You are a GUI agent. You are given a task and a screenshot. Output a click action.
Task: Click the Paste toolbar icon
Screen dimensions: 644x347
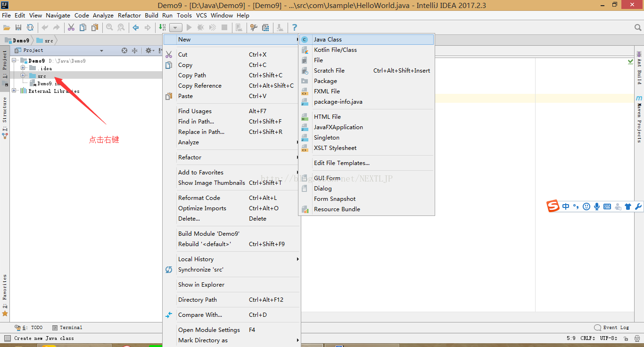pyautogui.click(x=94, y=27)
